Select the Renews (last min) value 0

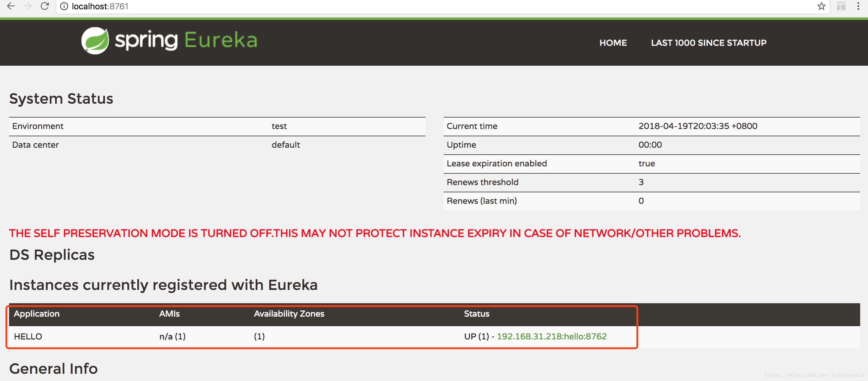[641, 201]
